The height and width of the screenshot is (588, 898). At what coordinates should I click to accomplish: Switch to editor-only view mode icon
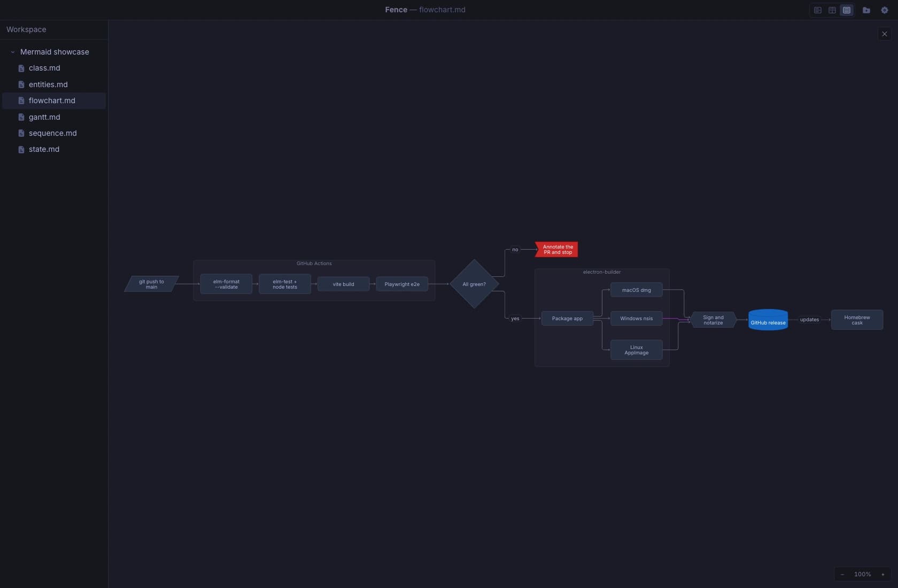pyautogui.click(x=818, y=10)
